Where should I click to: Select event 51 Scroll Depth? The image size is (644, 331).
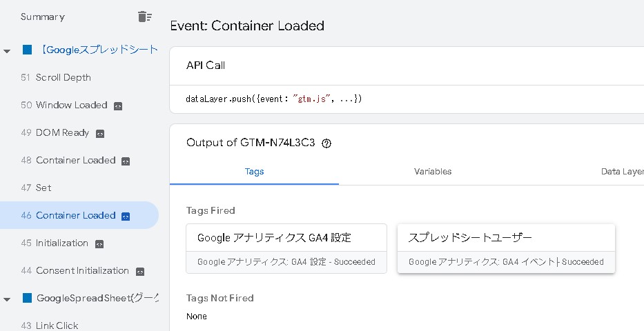(63, 78)
